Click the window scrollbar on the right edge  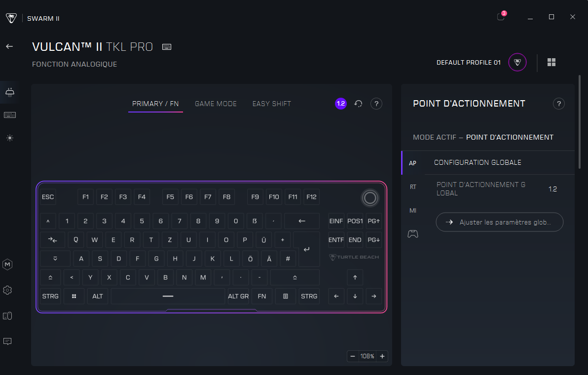[x=580, y=122]
